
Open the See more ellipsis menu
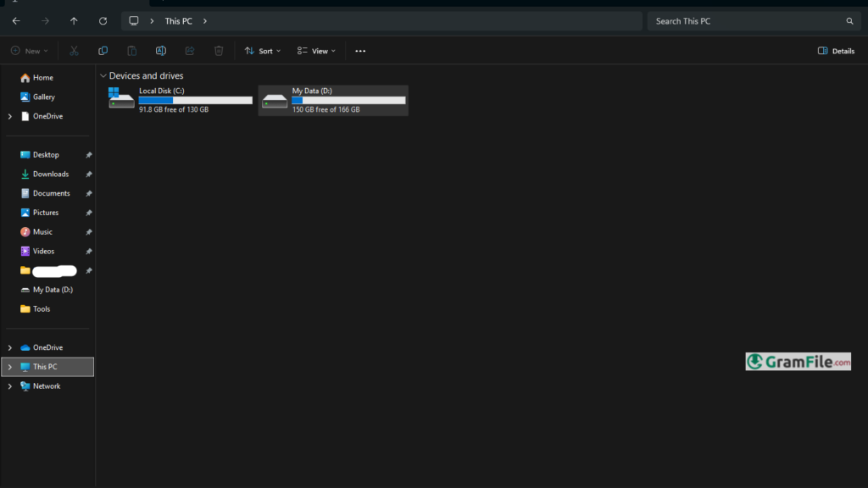[x=360, y=51]
